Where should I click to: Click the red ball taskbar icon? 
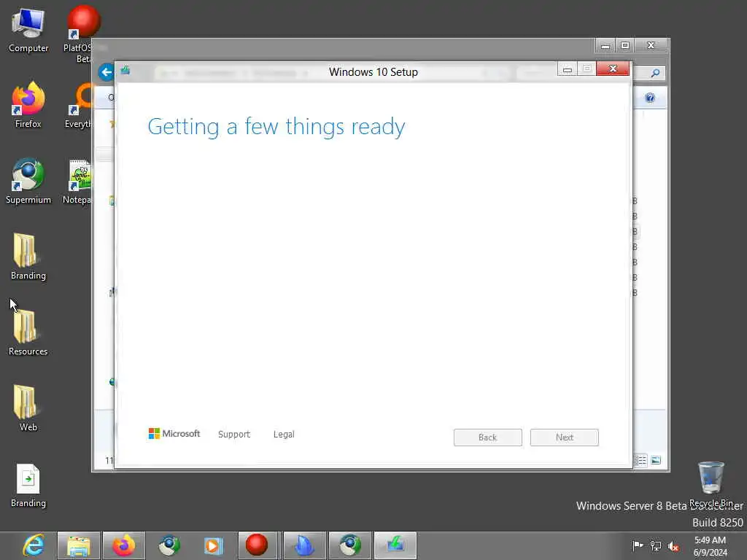click(x=257, y=545)
